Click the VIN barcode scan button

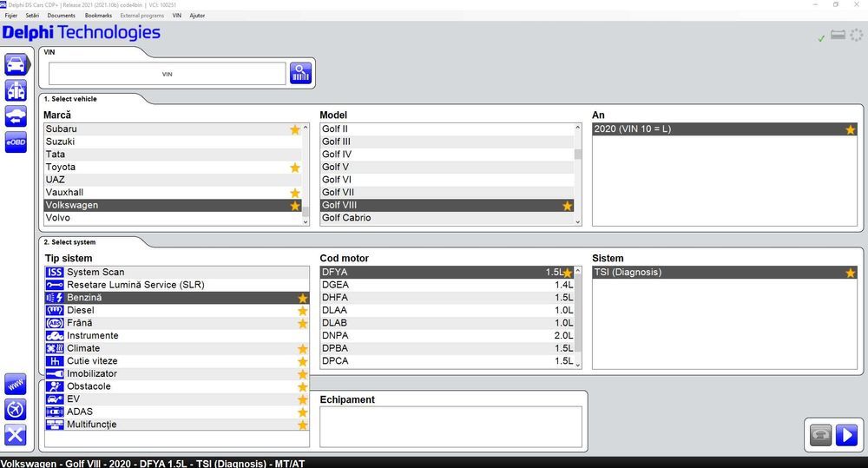click(x=300, y=73)
